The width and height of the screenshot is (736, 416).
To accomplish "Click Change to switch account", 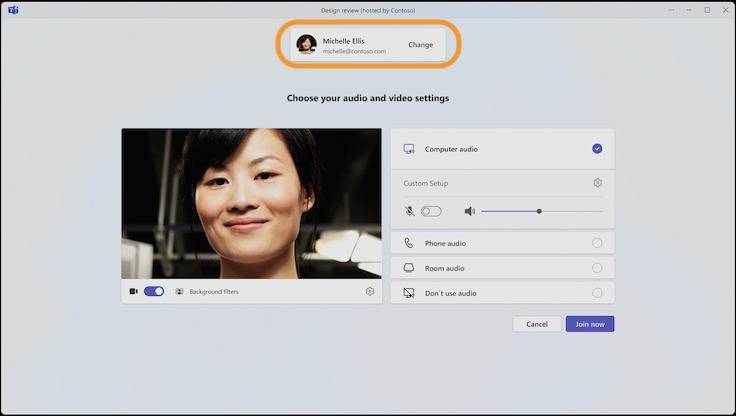I will (420, 45).
